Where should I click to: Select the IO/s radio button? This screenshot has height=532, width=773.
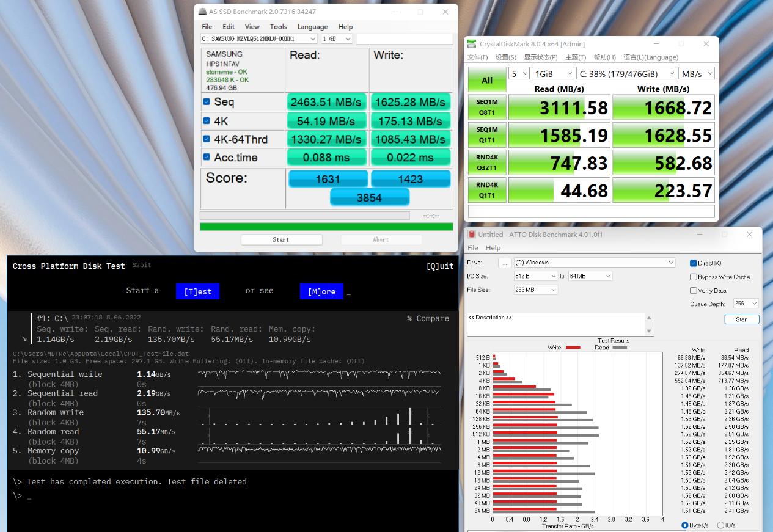pos(720,525)
